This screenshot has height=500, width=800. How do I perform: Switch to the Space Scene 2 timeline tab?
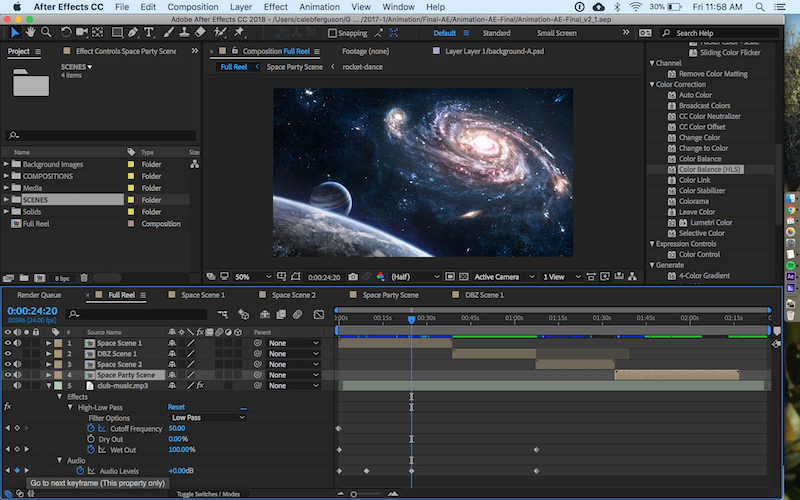point(293,295)
